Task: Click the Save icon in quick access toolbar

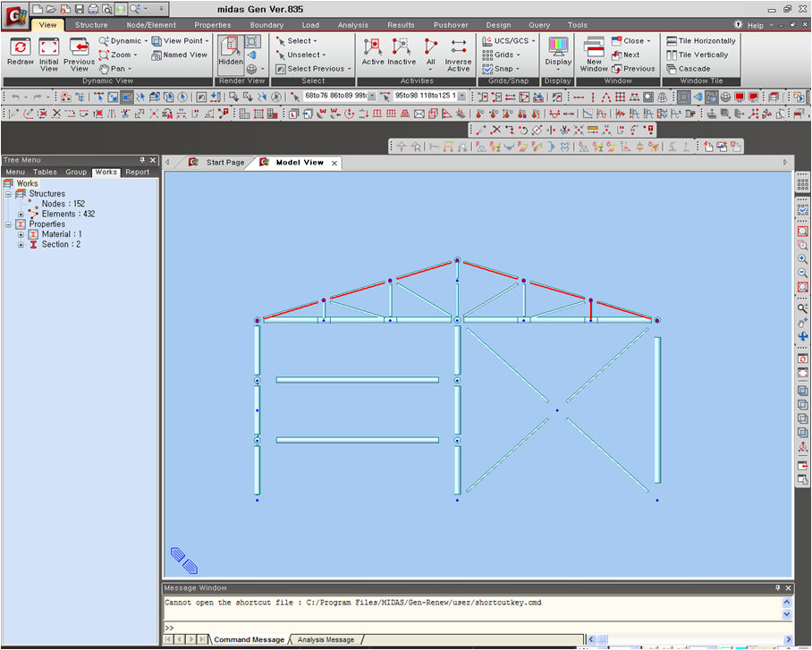Action: (x=80, y=9)
